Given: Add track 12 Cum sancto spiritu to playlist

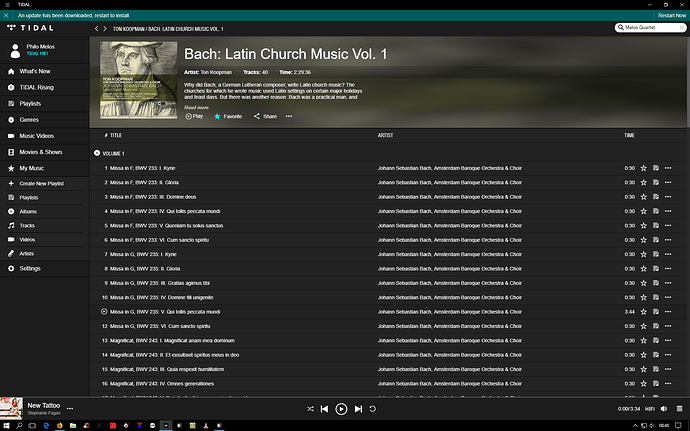Looking at the screenshot, I should click(656, 326).
